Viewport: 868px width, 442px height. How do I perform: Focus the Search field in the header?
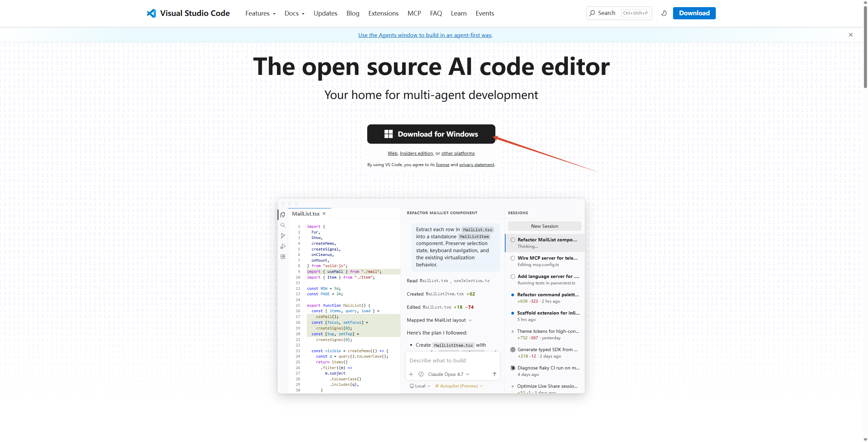pyautogui.click(x=619, y=13)
